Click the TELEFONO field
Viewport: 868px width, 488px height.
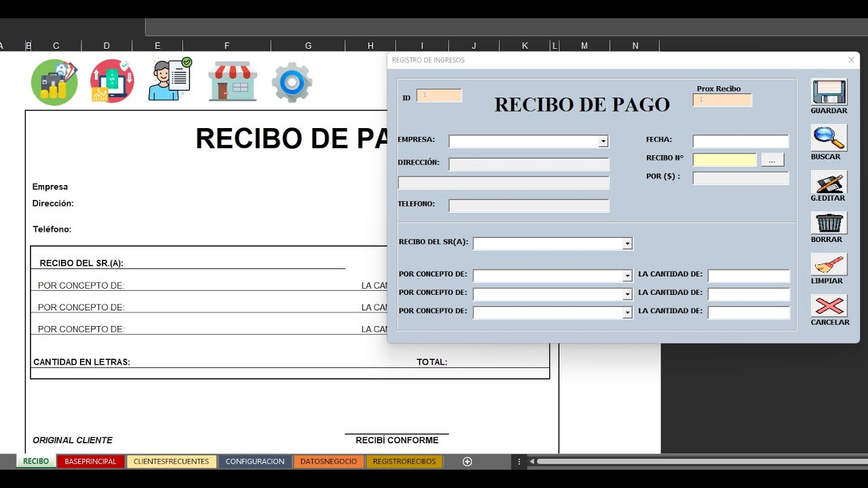529,205
